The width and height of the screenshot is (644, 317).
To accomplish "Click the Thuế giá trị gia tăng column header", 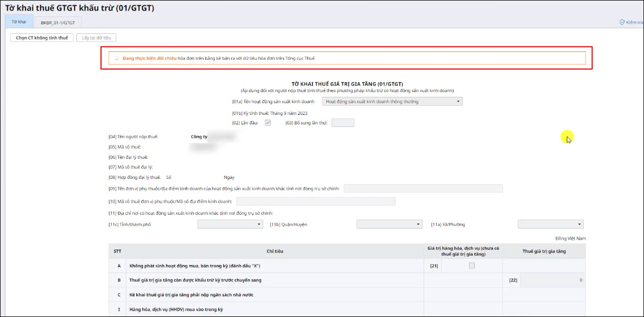I will 544,251.
